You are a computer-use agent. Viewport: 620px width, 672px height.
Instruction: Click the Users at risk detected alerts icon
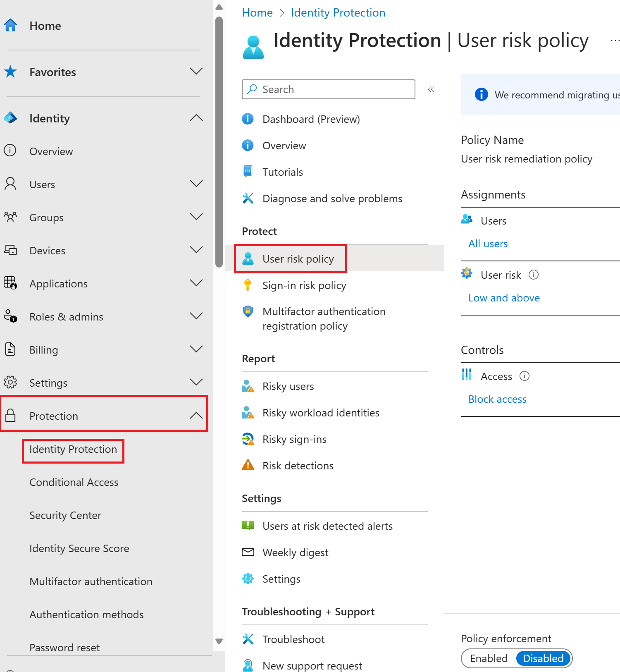pyautogui.click(x=248, y=526)
